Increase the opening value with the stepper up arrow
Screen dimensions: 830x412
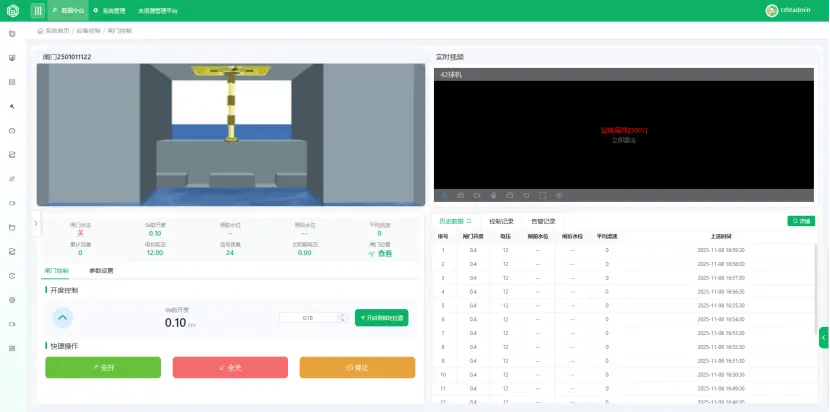click(342, 315)
